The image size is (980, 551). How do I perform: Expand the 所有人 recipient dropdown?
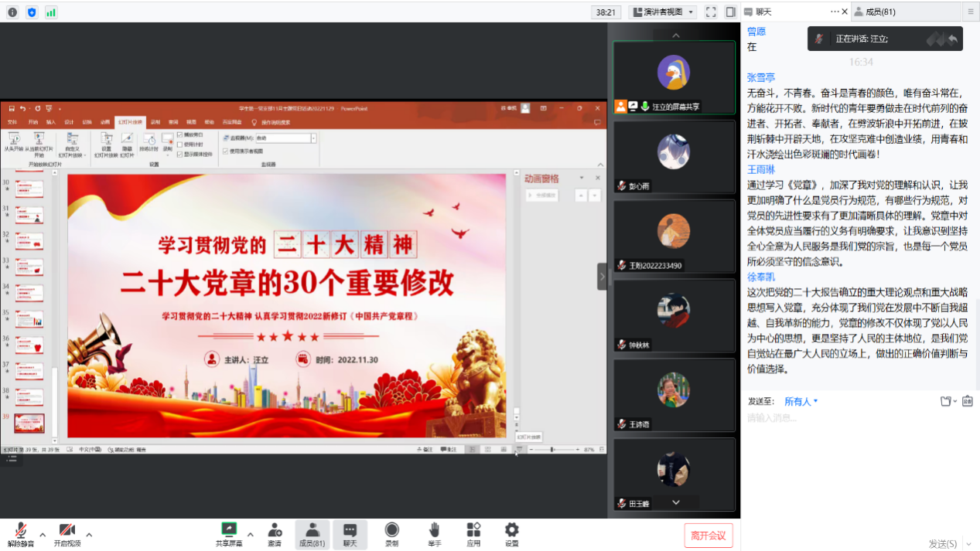coord(801,401)
